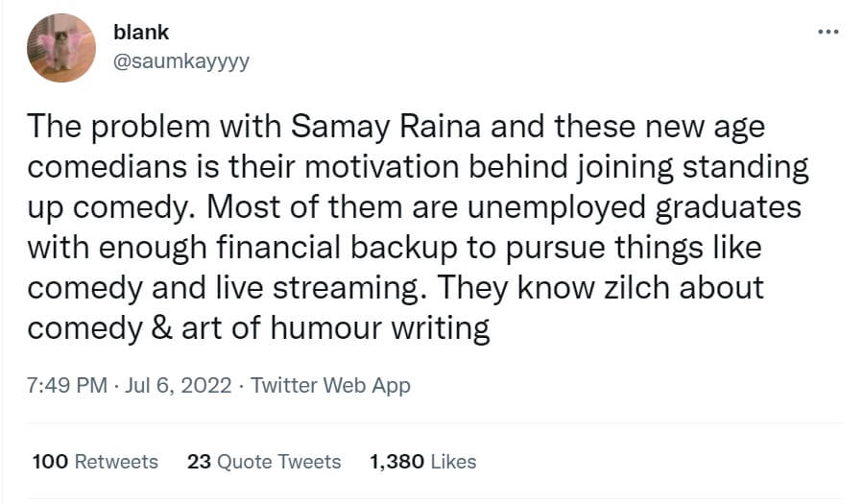Image resolution: width=863 pixels, height=504 pixels.
Task: View the list of 100 Retweets
Action: [94, 462]
